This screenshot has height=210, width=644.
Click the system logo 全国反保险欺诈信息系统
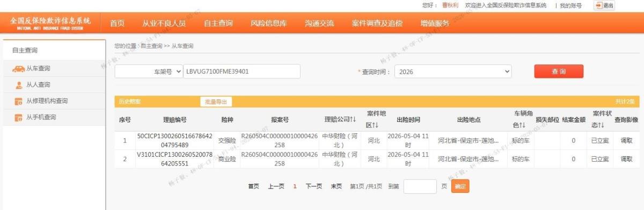click(50, 23)
